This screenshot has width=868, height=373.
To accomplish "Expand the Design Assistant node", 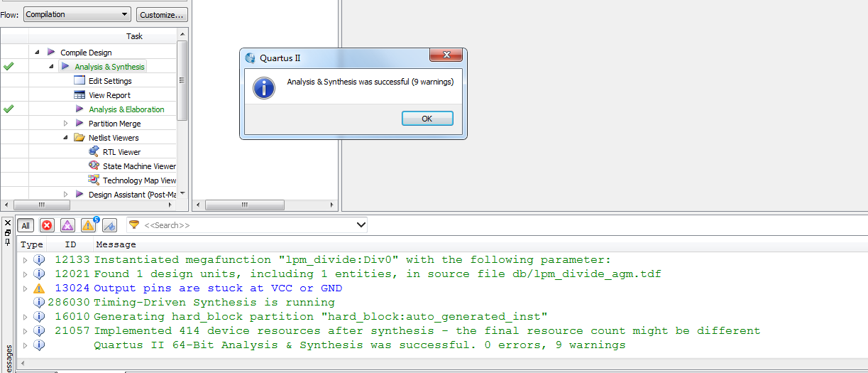I will coord(65,195).
